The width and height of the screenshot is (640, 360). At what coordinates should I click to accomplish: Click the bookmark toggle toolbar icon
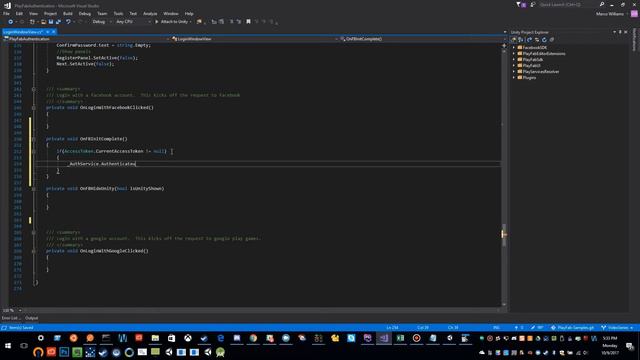(x=248, y=22)
